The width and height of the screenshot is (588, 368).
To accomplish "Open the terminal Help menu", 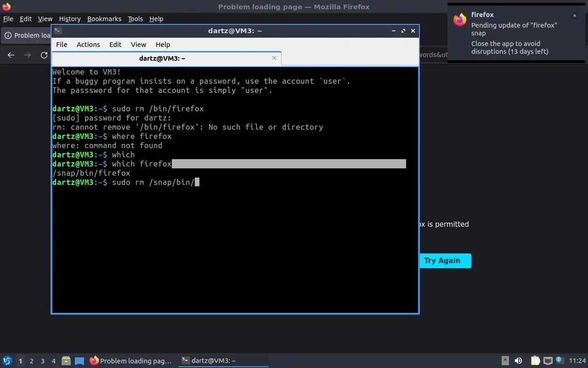I will tap(163, 45).
